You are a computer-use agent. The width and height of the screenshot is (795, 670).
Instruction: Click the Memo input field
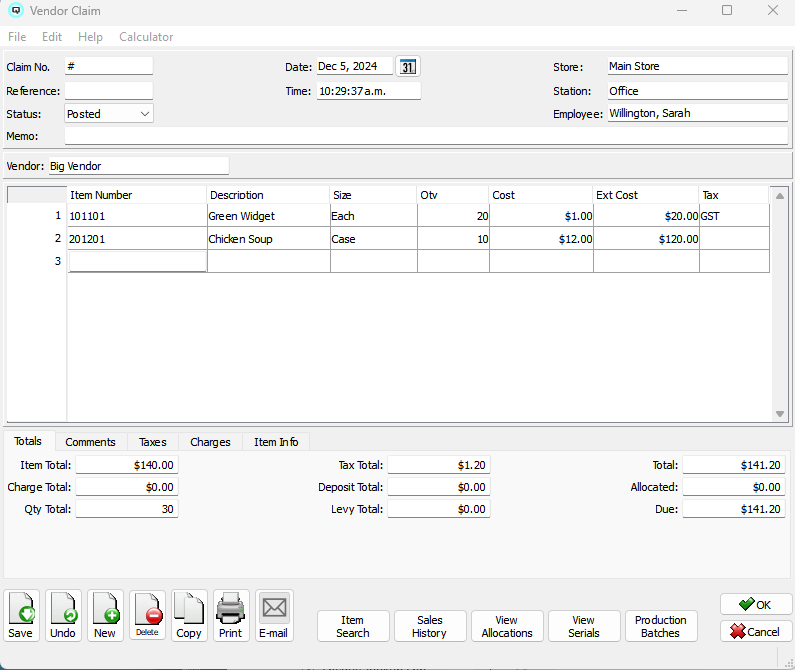(426, 135)
